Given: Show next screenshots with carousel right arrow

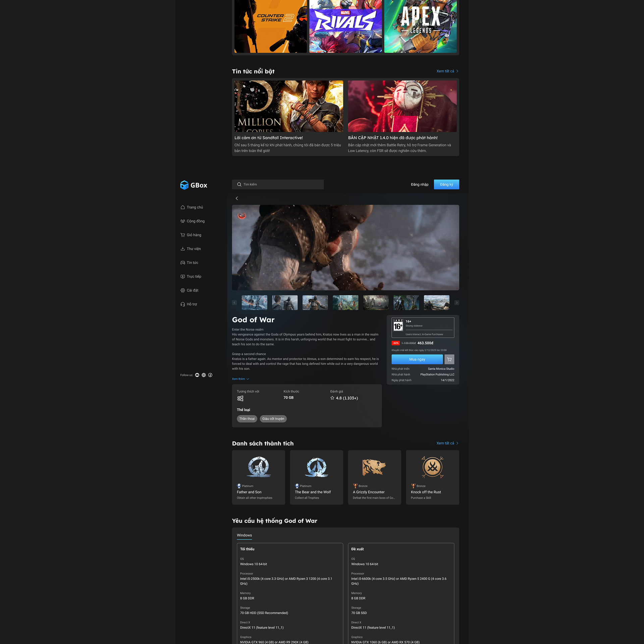Looking at the screenshot, I should click(457, 303).
